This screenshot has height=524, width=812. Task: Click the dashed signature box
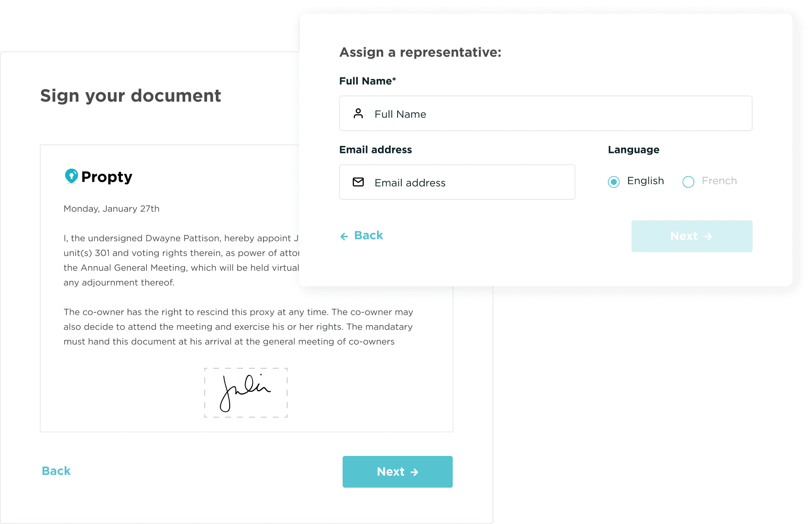click(246, 392)
